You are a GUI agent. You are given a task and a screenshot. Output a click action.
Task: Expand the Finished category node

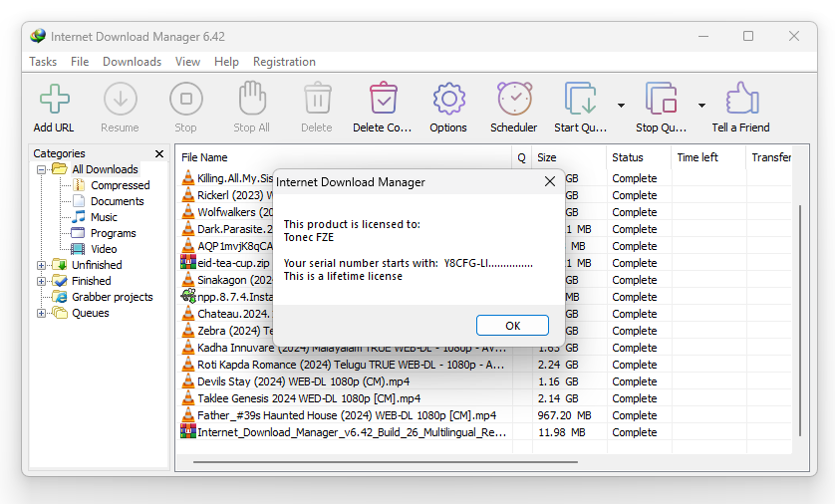point(41,281)
